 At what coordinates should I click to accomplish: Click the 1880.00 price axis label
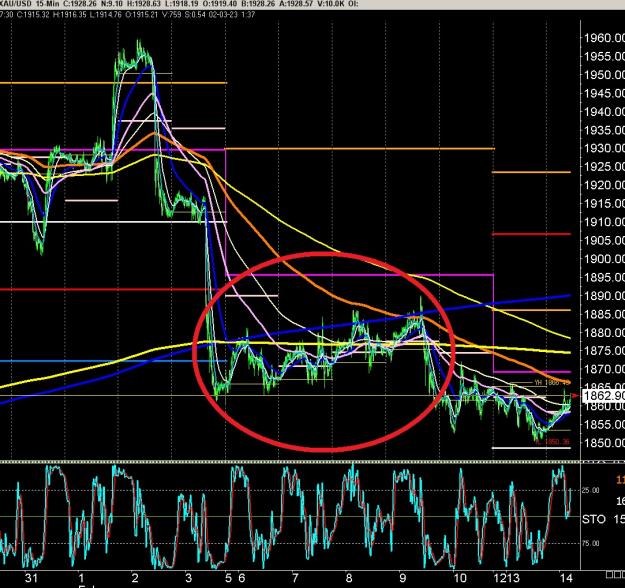click(x=604, y=332)
